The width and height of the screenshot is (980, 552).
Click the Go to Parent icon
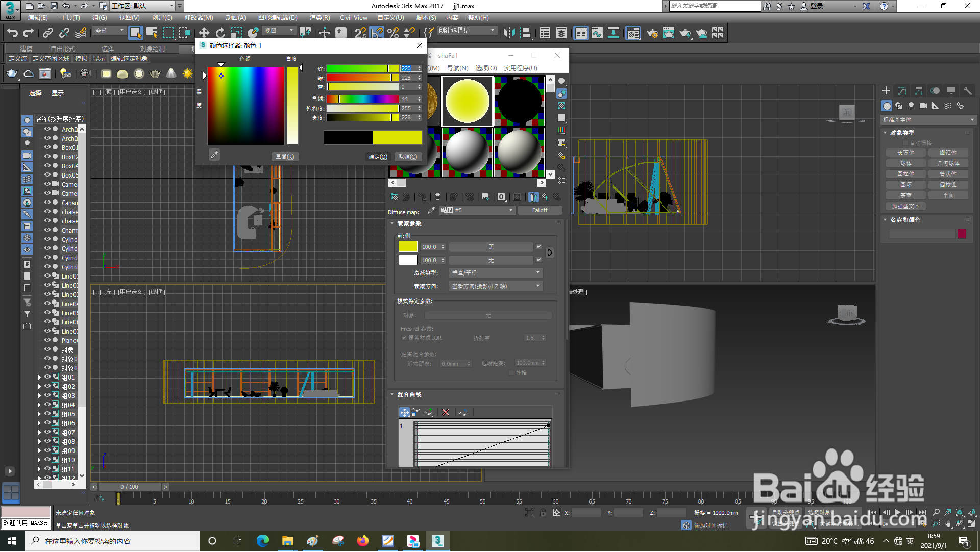pyautogui.click(x=545, y=197)
